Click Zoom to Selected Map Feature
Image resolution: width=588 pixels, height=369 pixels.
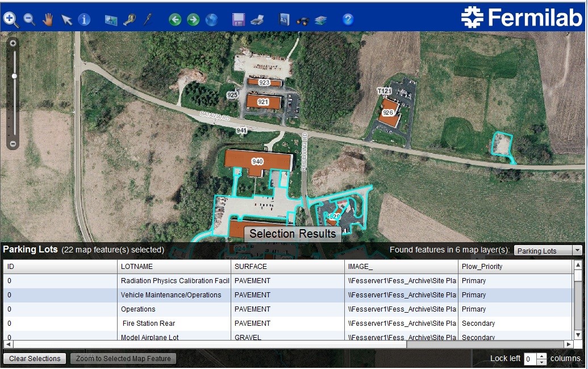point(123,359)
